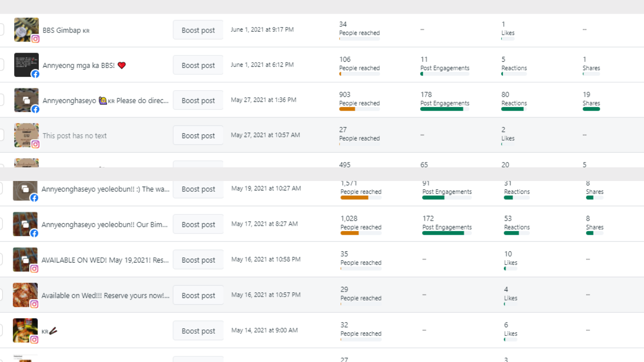
Task: Click Instagram badge on AVAILABLE ON WED post
Action: click(x=34, y=269)
